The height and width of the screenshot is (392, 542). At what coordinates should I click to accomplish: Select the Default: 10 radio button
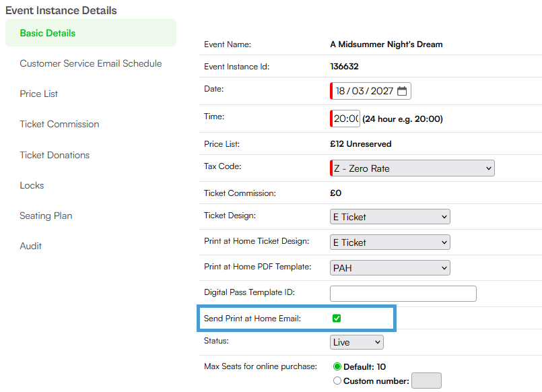coord(337,366)
